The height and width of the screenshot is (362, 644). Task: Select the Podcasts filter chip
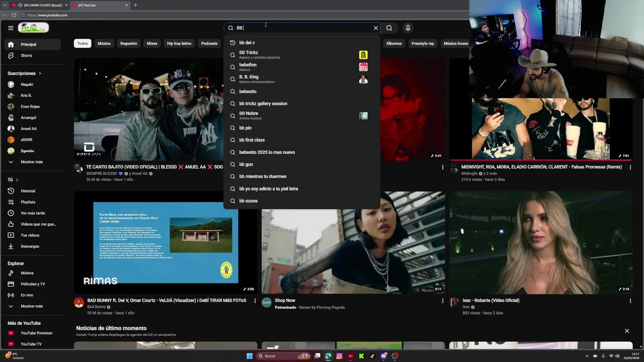209,43
